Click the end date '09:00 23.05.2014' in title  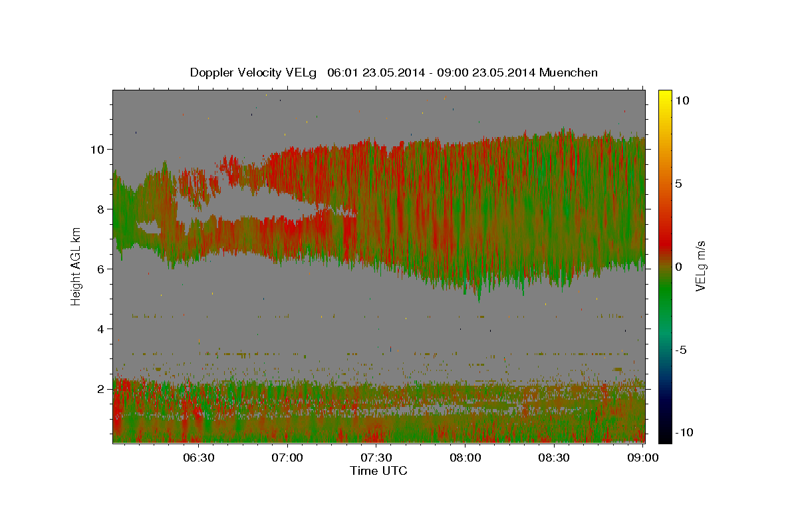[487, 72]
